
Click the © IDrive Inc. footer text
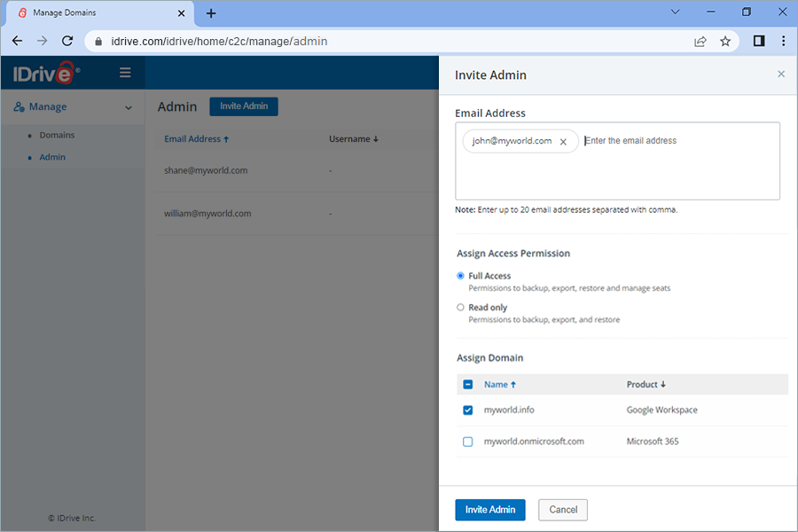click(72, 518)
